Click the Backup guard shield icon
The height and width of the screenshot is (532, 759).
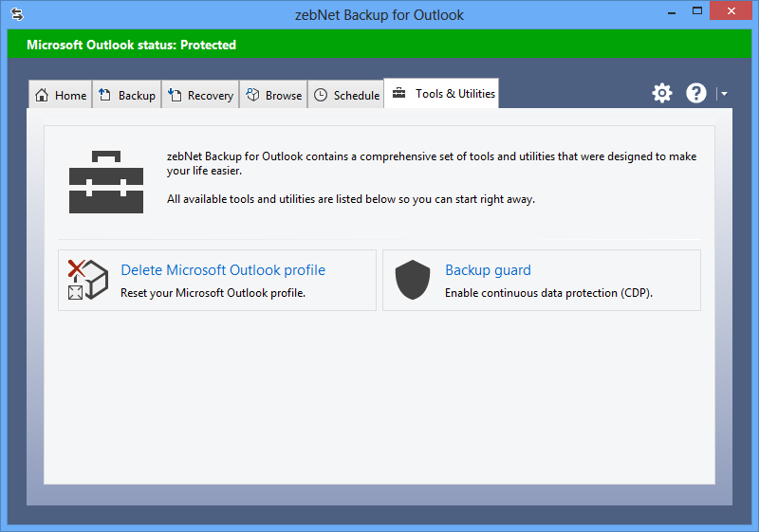(x=413, y=280)
